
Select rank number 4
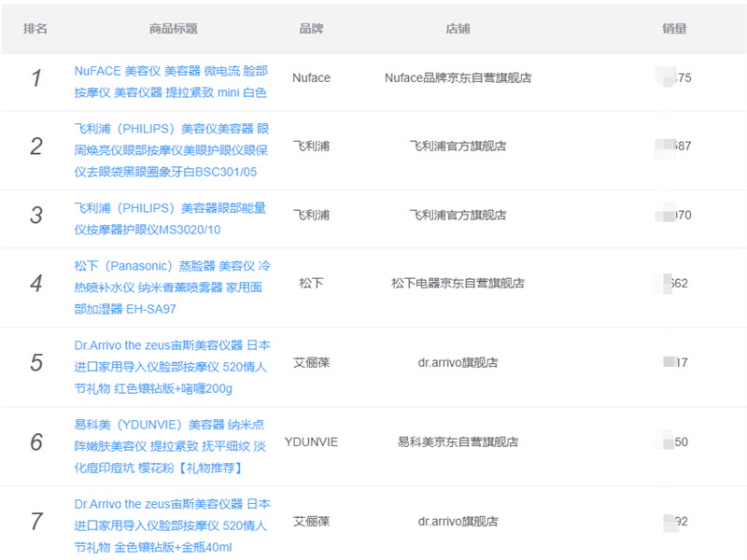pyautogui.click(x=36, y=284)
